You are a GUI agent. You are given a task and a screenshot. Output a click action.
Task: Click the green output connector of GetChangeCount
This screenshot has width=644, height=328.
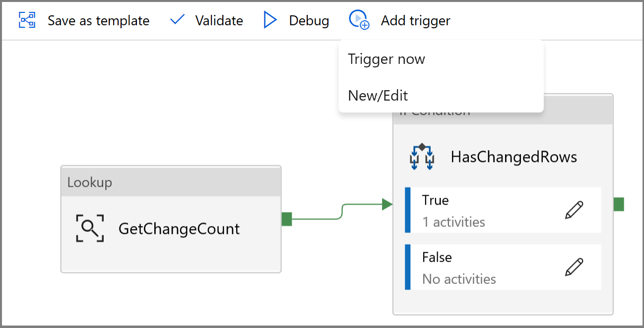tap(287, 219)
